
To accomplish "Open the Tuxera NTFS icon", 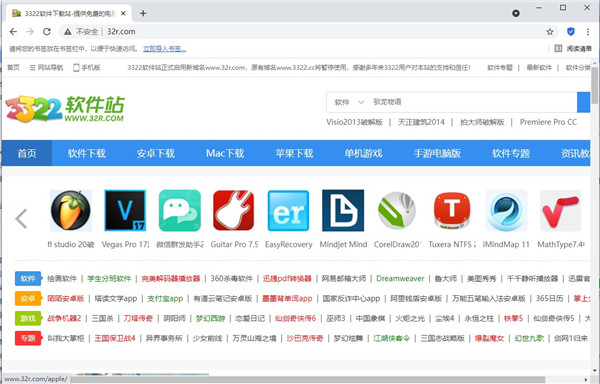I will [452, 210].
